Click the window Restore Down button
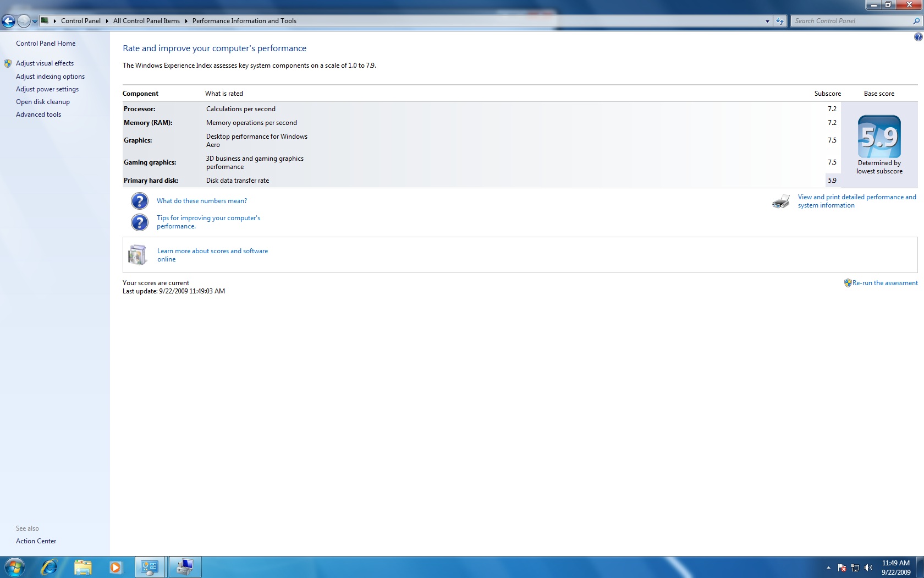Viewport: 924px width, 578px height. coord(888,4)
